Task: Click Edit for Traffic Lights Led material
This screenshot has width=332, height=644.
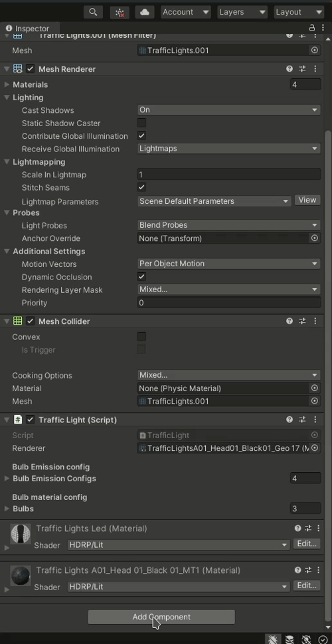Action: 307,544
